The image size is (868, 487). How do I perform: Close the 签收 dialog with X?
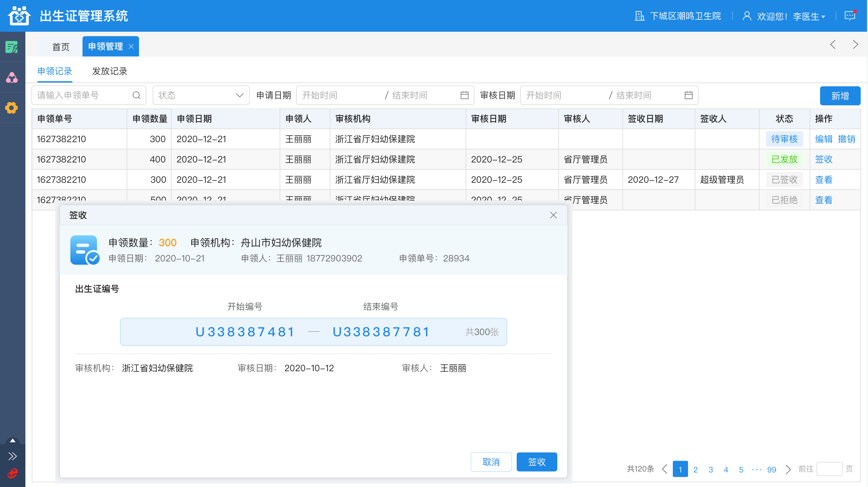click(553, 215)
